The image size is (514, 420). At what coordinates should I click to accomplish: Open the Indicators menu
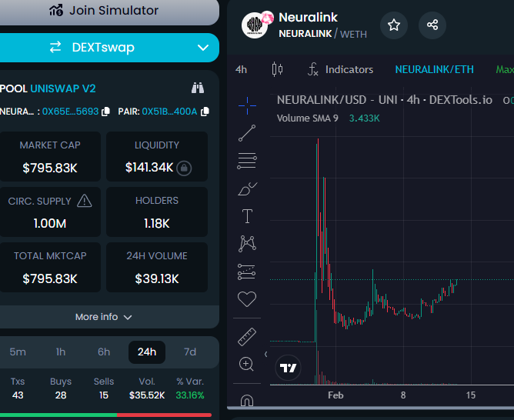[340, 69]
